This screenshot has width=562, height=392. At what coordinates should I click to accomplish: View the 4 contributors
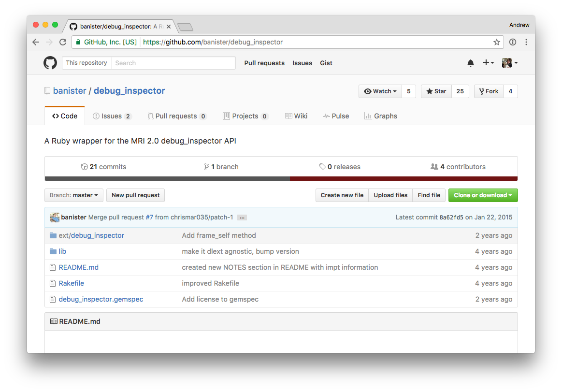pos(458,167)
